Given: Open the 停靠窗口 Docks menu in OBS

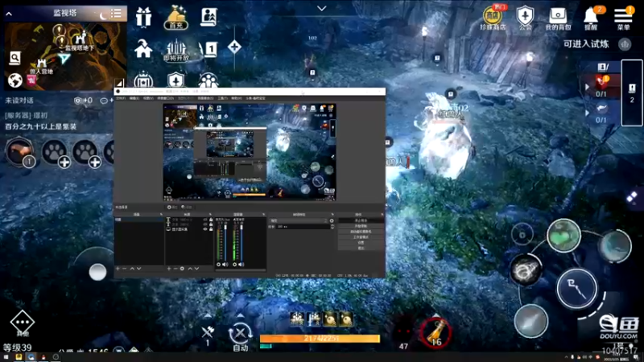Looking at the screenshot, I should point(166,98).
